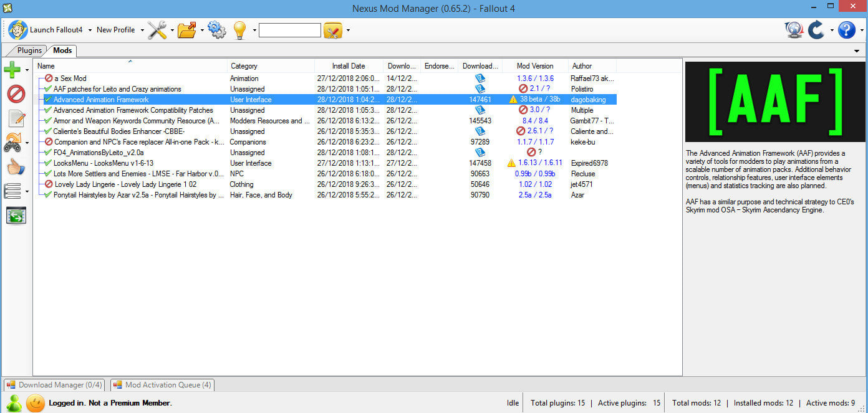Image resolution: width=868 pixels, height=413 pixels.
Task: Click book icon for AAF patches row
Action: (480, 89)
